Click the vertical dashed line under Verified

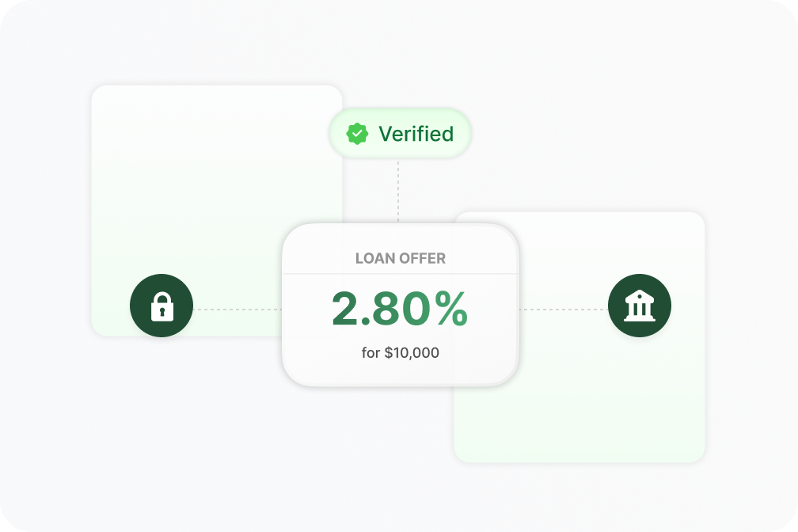[398, 190]
